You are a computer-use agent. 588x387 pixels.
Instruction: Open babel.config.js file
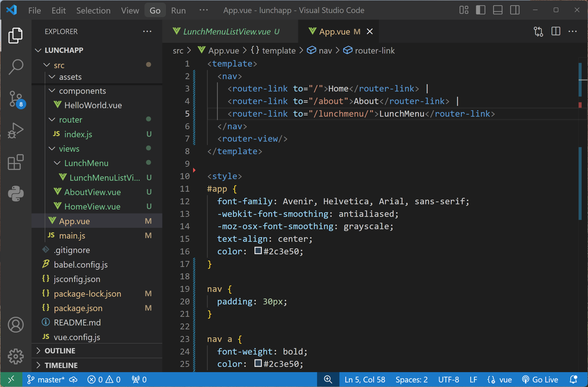click(x=97, y=265)
